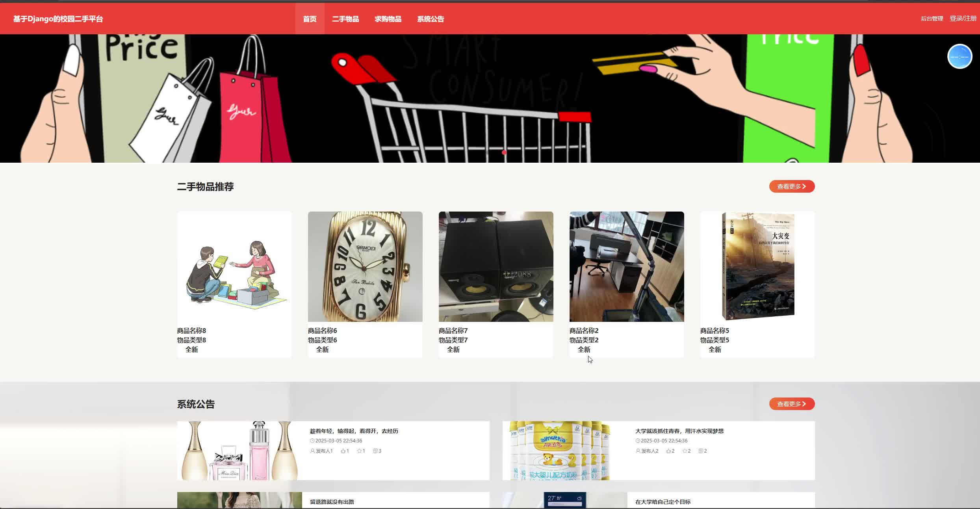Viewport: 980px width, 509px height.
Task: Select the red carousel indicator dot
Action: click(x=504, y=152)
